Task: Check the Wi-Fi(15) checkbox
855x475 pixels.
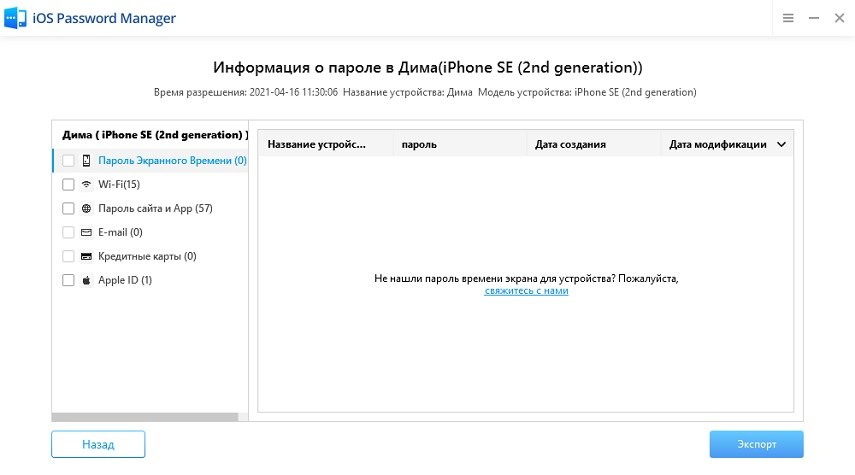Action: 68,184
